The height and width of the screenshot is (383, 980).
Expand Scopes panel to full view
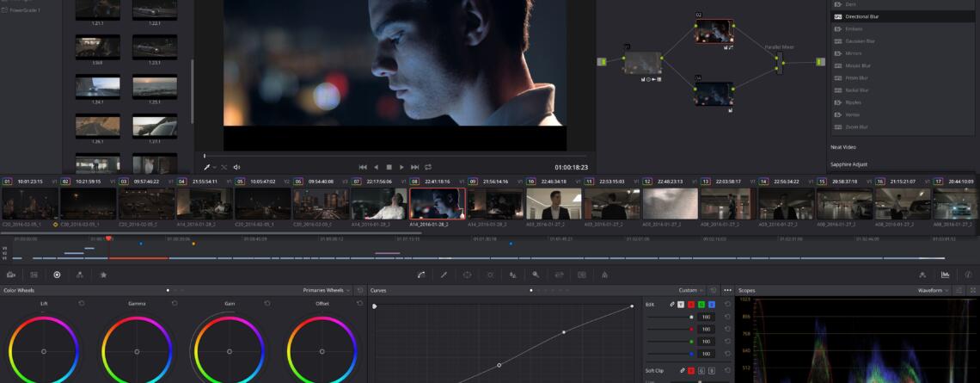click(972, 290)
